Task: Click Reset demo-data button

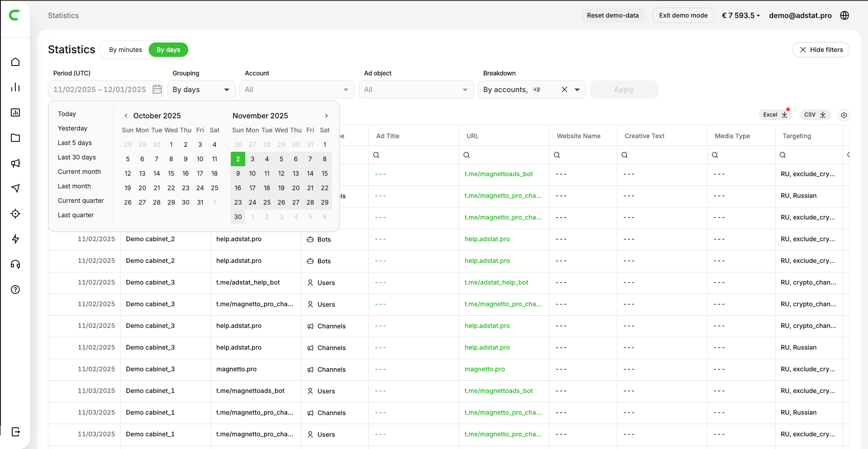Action: click(612, 15)
